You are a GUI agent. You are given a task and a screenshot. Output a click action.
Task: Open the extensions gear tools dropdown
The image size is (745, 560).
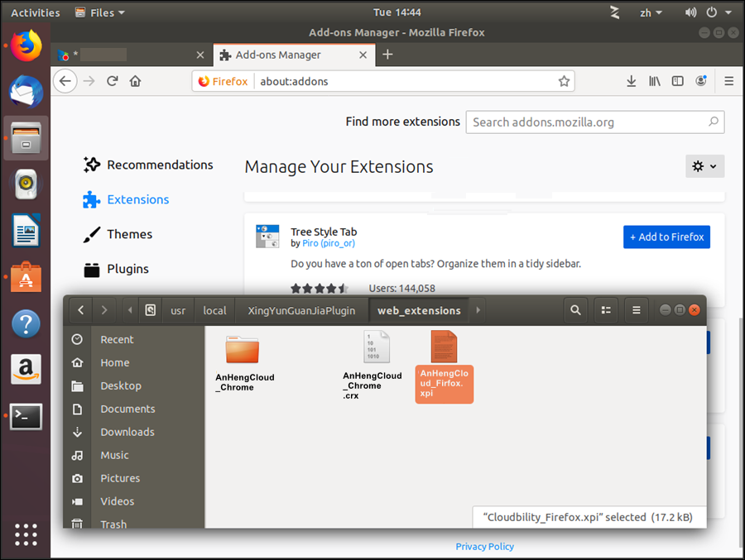[x=704, y=166]
